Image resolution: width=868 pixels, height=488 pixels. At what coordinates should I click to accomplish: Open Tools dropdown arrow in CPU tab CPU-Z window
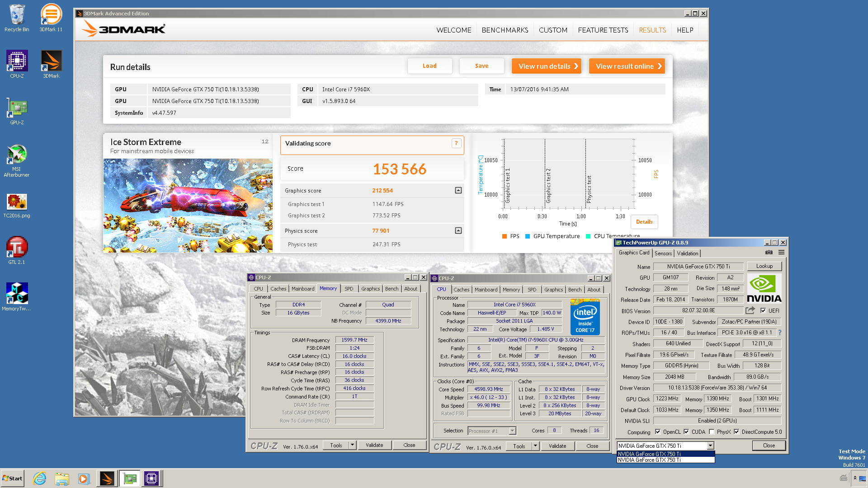[x=535, y=446]
